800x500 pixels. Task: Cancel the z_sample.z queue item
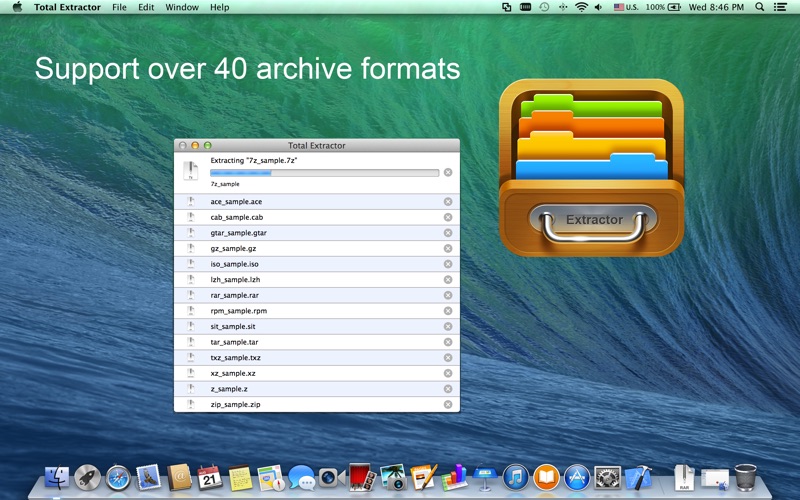coord(448,389)
